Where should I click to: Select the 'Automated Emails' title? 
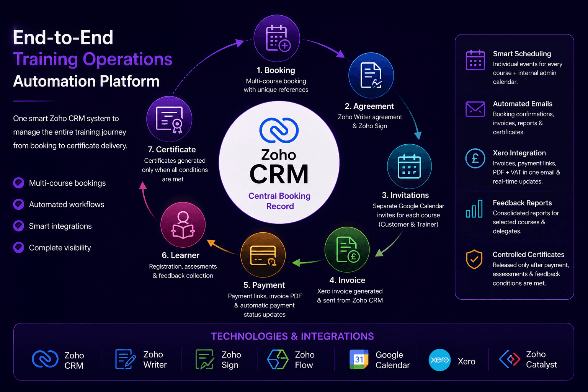[523, 104]
